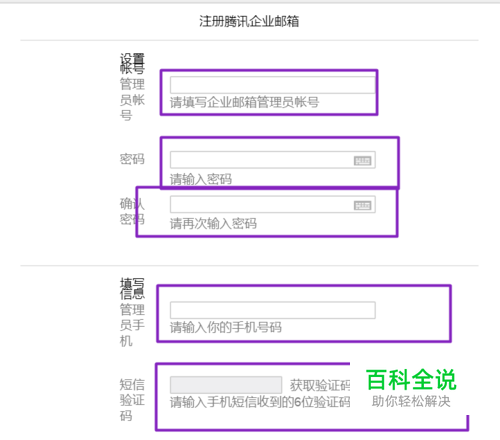Click hint 请输入手机短信收到的6位验证码

pos(260,402)
